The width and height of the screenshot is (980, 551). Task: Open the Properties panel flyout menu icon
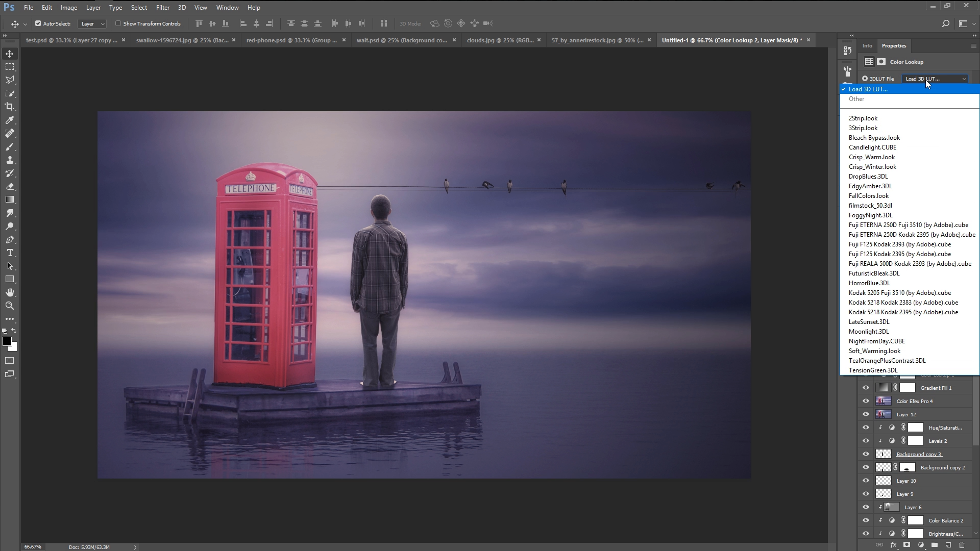[973, 46]
